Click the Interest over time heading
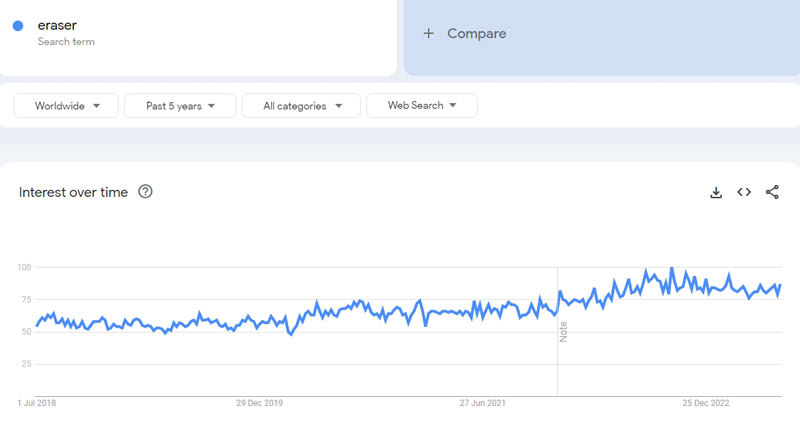This screenshot has height=421, width=800. (x=73, y=192)
